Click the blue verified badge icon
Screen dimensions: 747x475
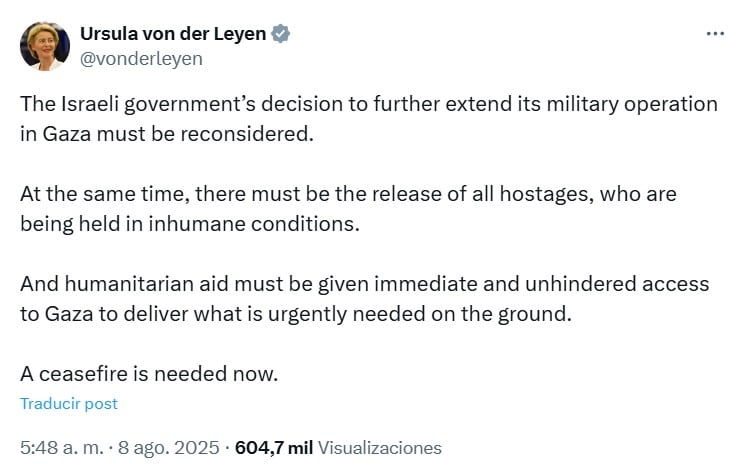[x=281, y=34]
